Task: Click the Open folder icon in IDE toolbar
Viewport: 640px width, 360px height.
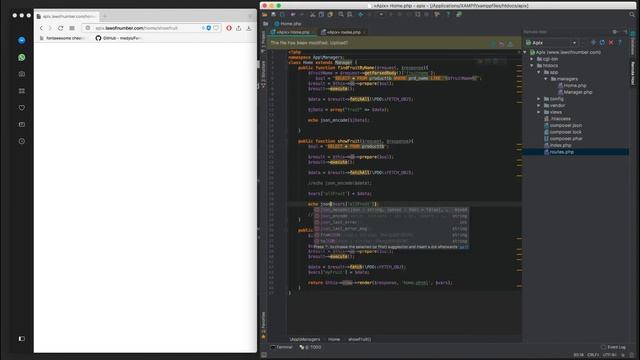Action: point(264,14)
